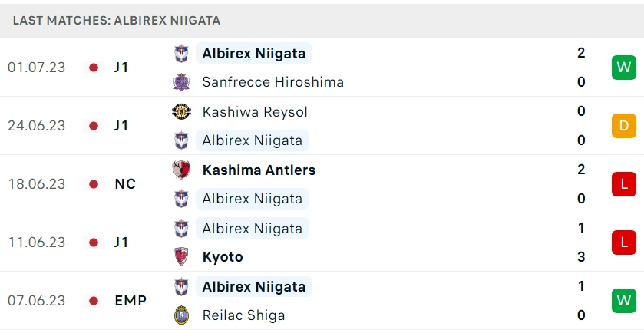Viewport: 644px width, 330px height.
Task: Click red L badge for Kyoto match
Action: pos(623,243)
